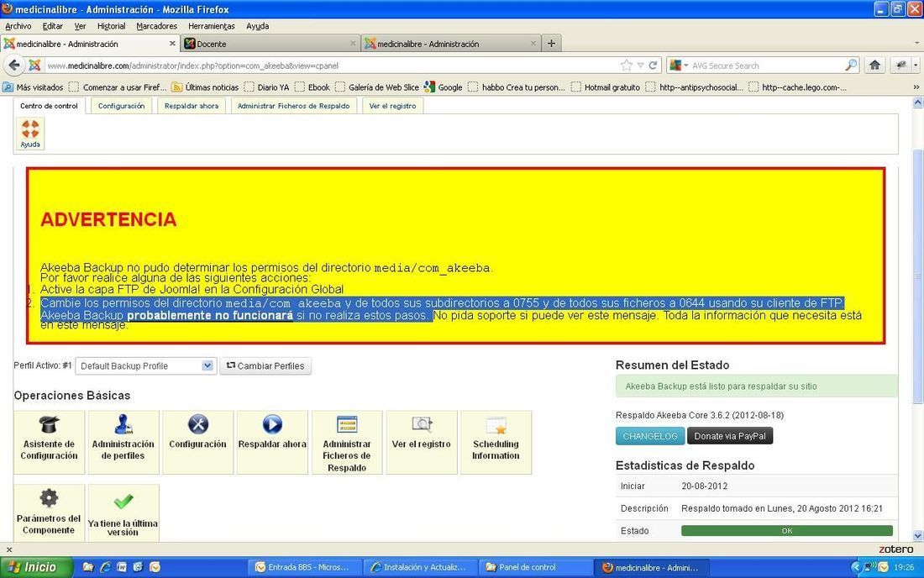Open the Marcadores menu
The image size is (924, 578).
click(x=157, y=26)
